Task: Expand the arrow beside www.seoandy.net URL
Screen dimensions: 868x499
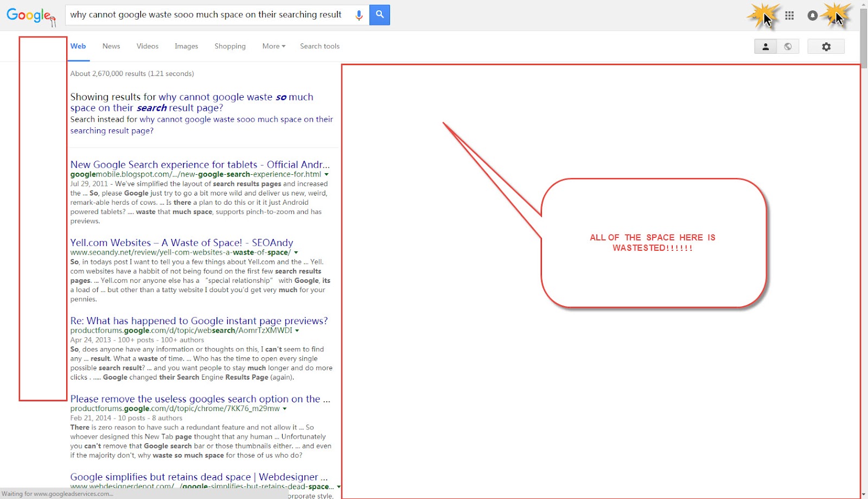Action: (296, 252)
